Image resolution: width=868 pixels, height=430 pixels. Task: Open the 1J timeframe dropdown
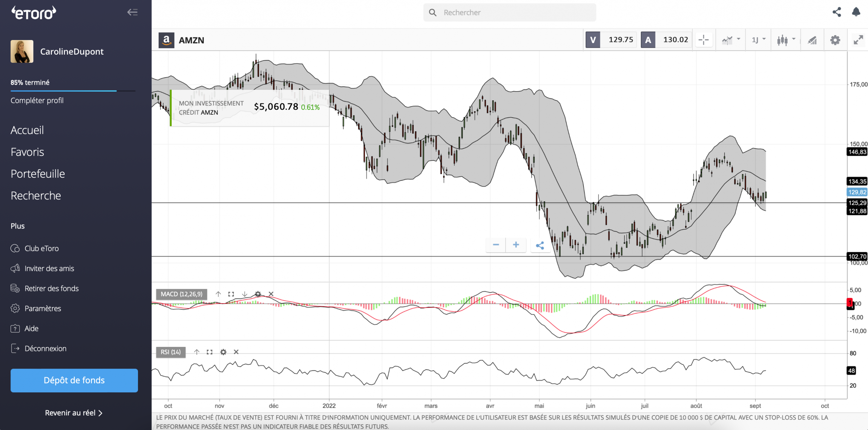(758, 40)
